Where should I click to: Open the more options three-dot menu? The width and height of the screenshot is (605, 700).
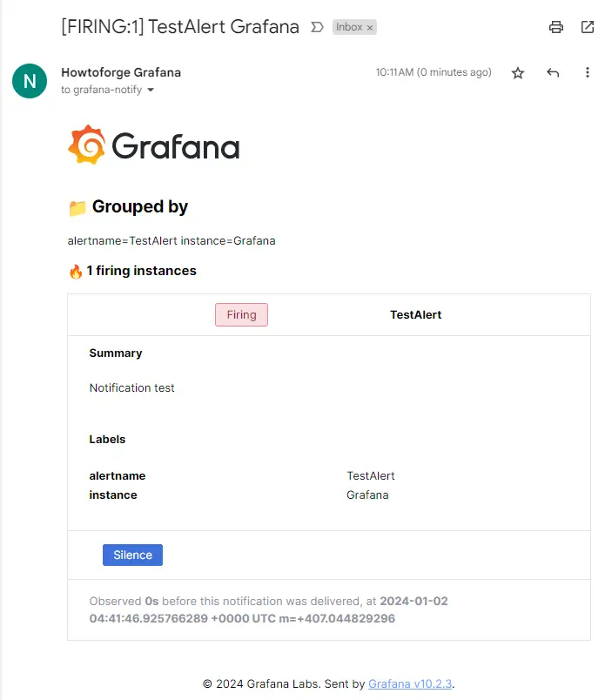(x=588, y=73)
